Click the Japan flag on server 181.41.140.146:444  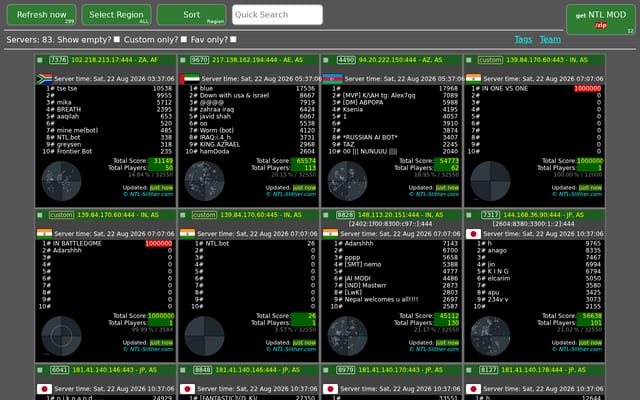pos(187,389)
